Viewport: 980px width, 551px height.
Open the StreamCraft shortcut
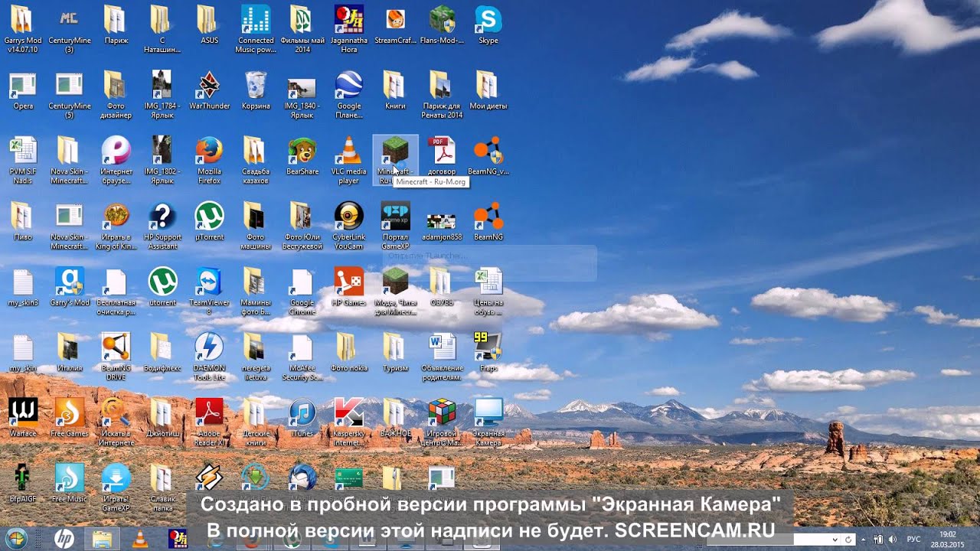pos(395,24)
